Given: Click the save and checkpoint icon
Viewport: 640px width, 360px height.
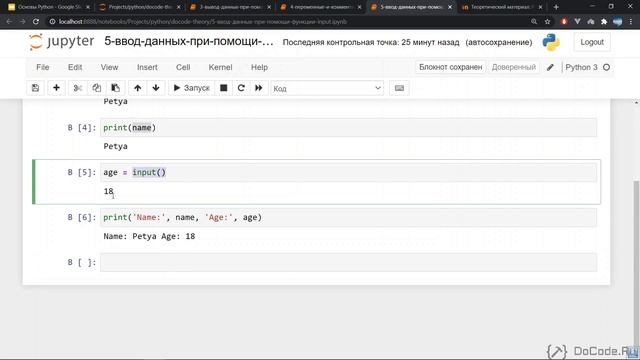Looking at the screenshot, I should point(36,88).
